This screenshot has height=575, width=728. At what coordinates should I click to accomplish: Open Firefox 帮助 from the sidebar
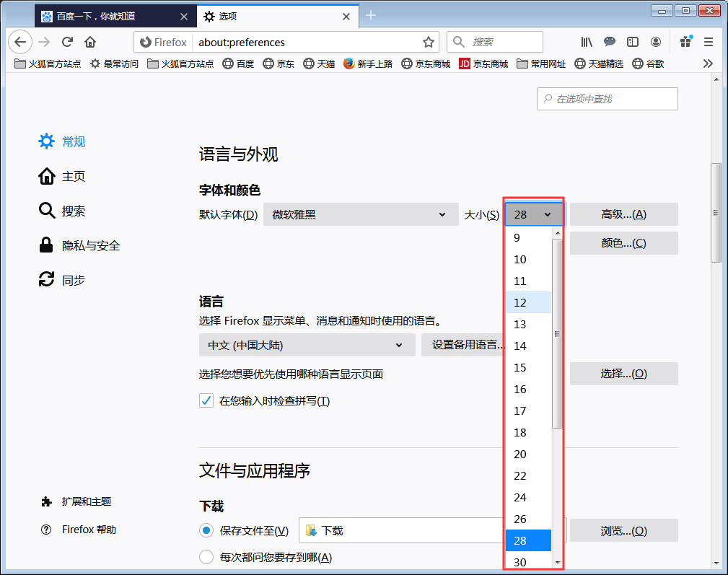point(79,529)
